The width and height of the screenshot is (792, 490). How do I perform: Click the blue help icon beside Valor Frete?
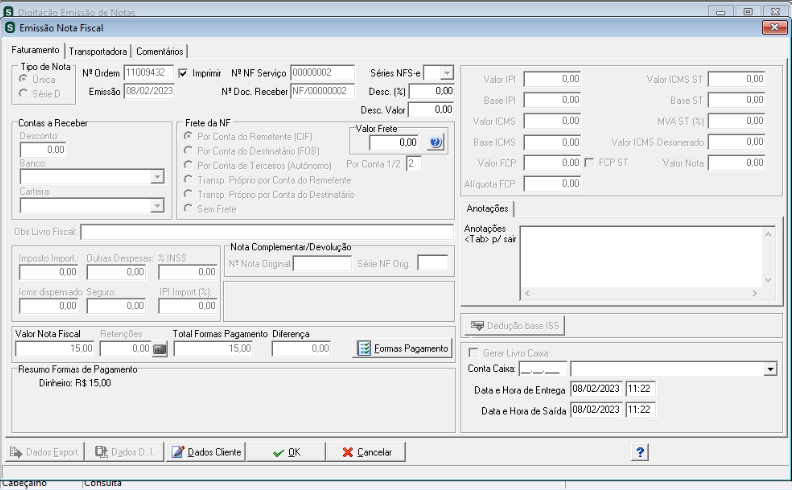[x=435, y=143]
